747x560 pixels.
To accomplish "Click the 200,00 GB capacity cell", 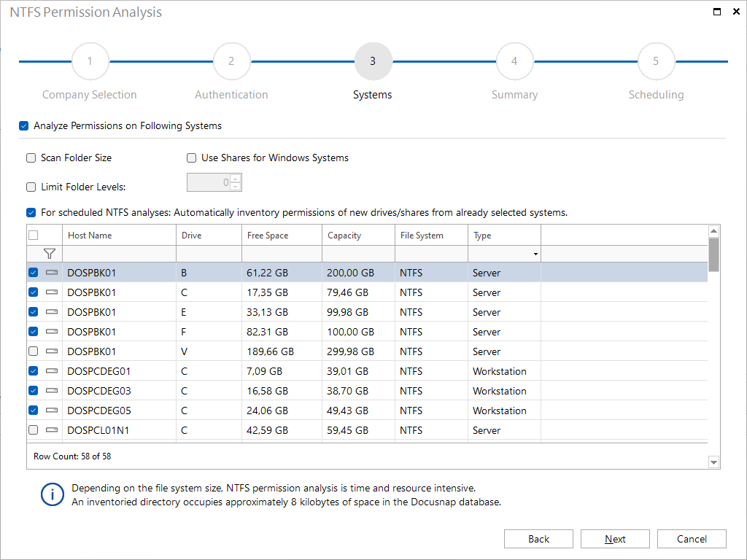I will click(358, 273).
